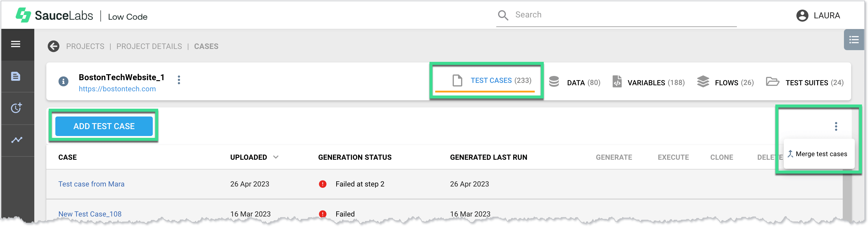Click the document icon in left sidebar
The width and height of the screenshot is (868, 227).
point(16,76)
